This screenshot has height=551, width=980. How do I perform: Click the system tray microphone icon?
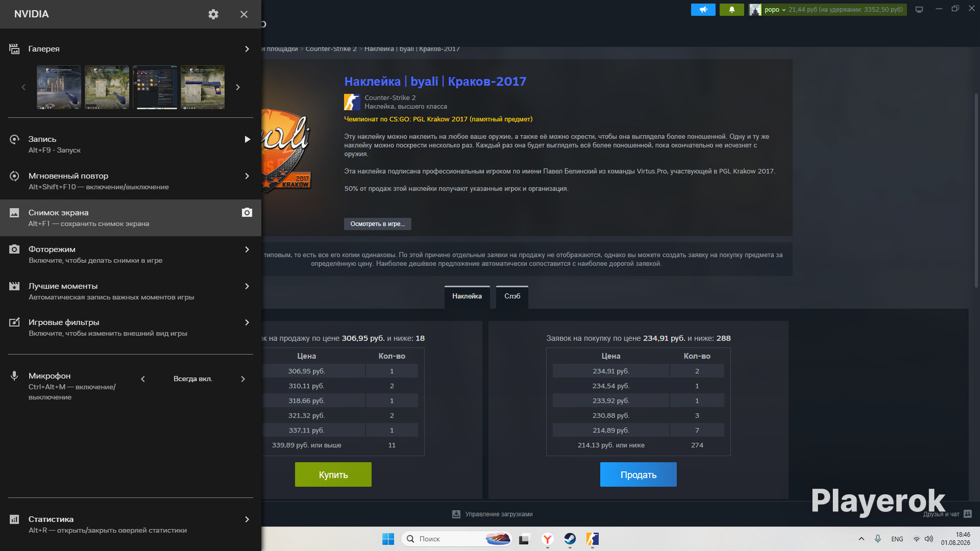[x=878, y=539]
